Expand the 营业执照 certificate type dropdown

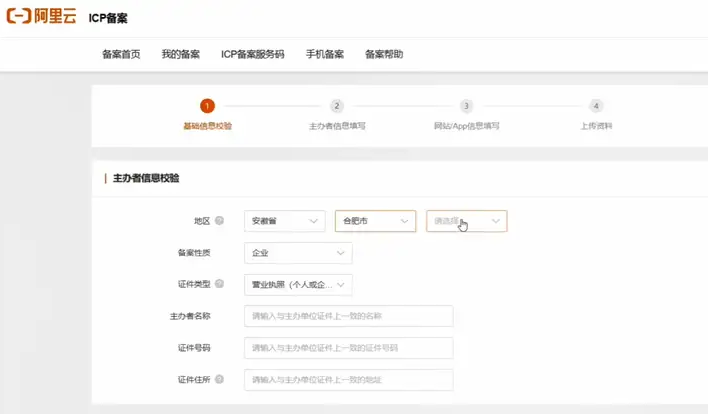click(298, 285)
